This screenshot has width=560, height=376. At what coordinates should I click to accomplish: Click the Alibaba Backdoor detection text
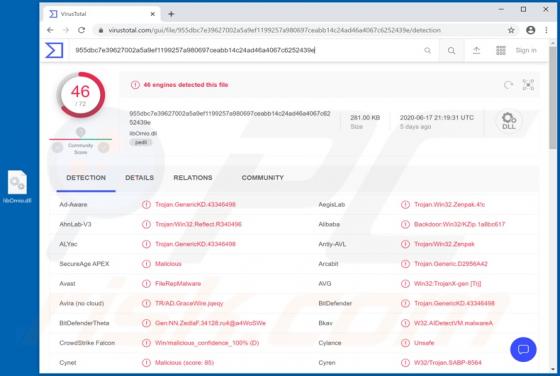459,224
